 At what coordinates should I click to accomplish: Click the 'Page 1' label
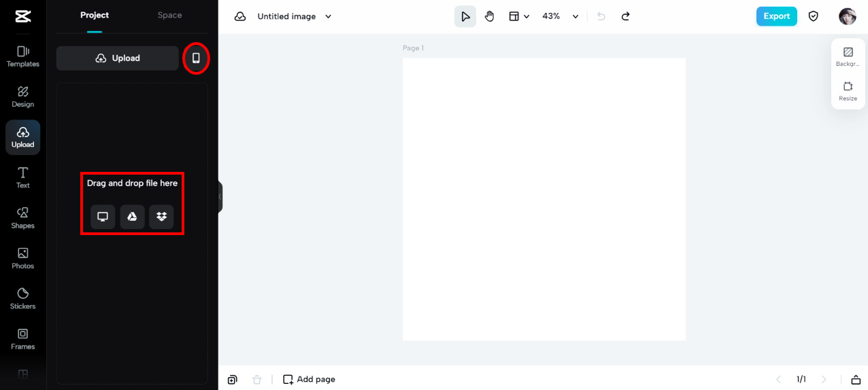tap(413, 48)
